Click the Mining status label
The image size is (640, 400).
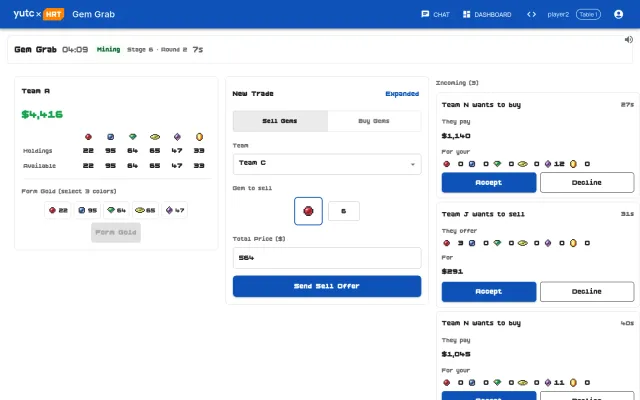pos(108,49)
